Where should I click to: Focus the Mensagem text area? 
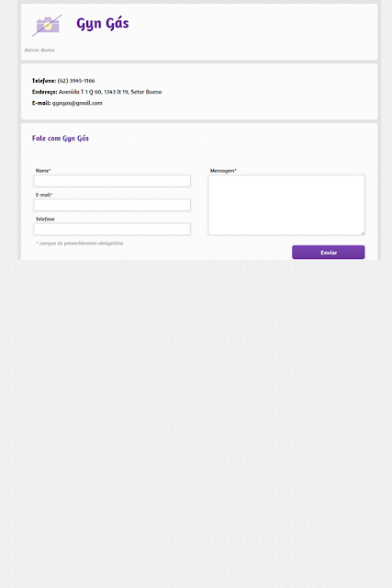pos(286,205)
